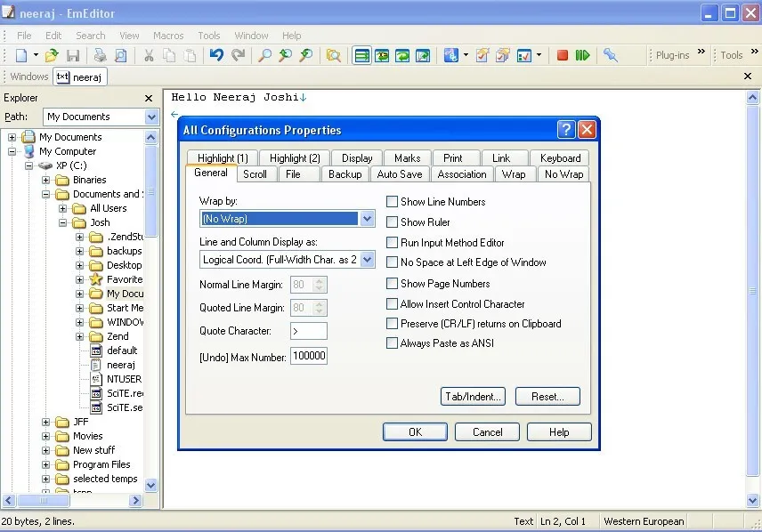Click the Replace magnifier icon
The height and width of the screenshot is (532, 762).
(x=305, y=55)
